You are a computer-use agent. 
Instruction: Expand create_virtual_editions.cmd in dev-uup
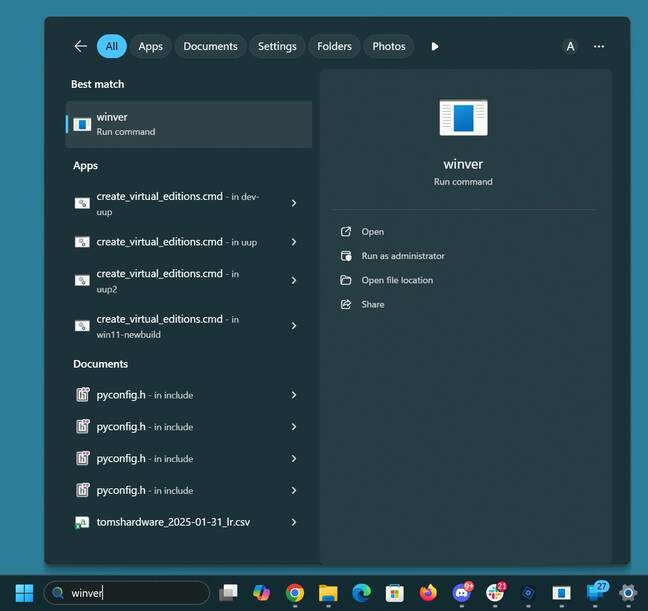click(293, 203)
